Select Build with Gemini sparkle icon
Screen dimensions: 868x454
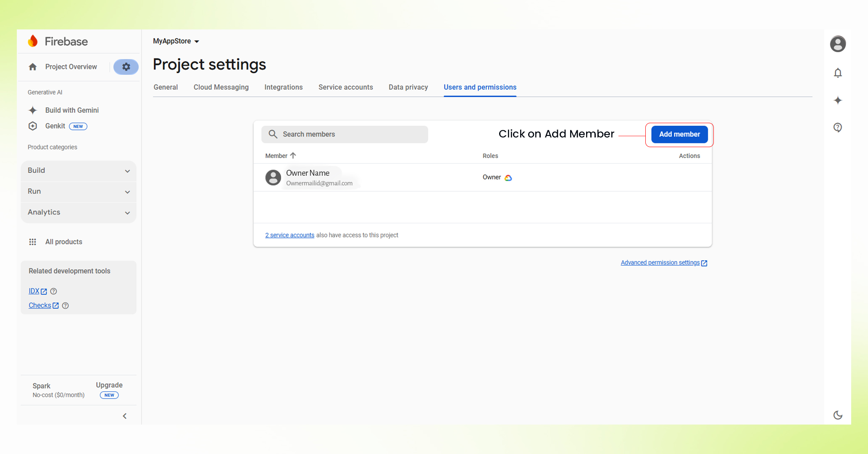pos(33,110)
